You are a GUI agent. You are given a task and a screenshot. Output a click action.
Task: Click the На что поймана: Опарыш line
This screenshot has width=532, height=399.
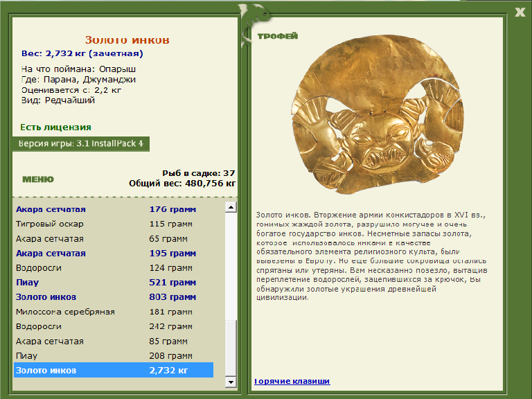(78, 69)
